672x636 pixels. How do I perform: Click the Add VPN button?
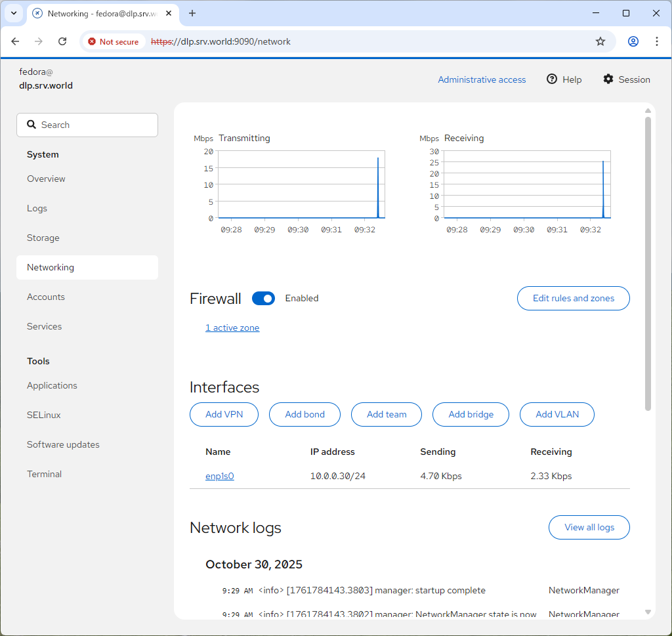pyautogui.click(x=224, y=414)
